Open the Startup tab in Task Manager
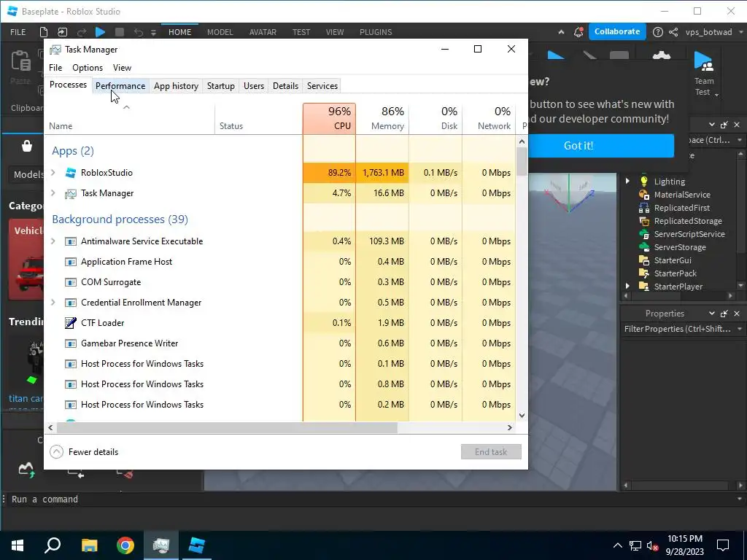The width and height of the screenshot is (747, 560). [x=220, y=86]
